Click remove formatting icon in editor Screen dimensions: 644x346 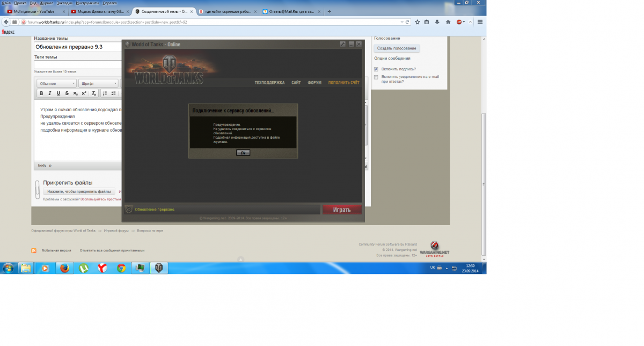[x=94, y=93]
